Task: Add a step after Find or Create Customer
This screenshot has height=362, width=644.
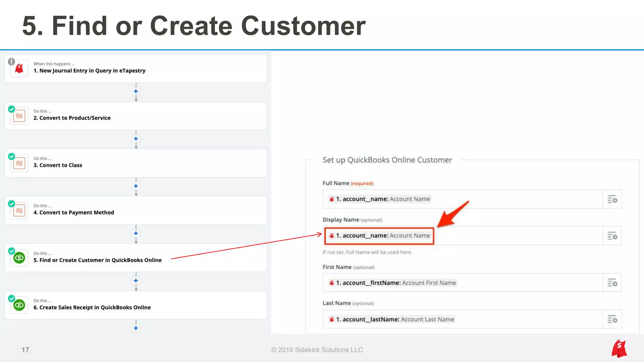Action: (x=136, y=281)
